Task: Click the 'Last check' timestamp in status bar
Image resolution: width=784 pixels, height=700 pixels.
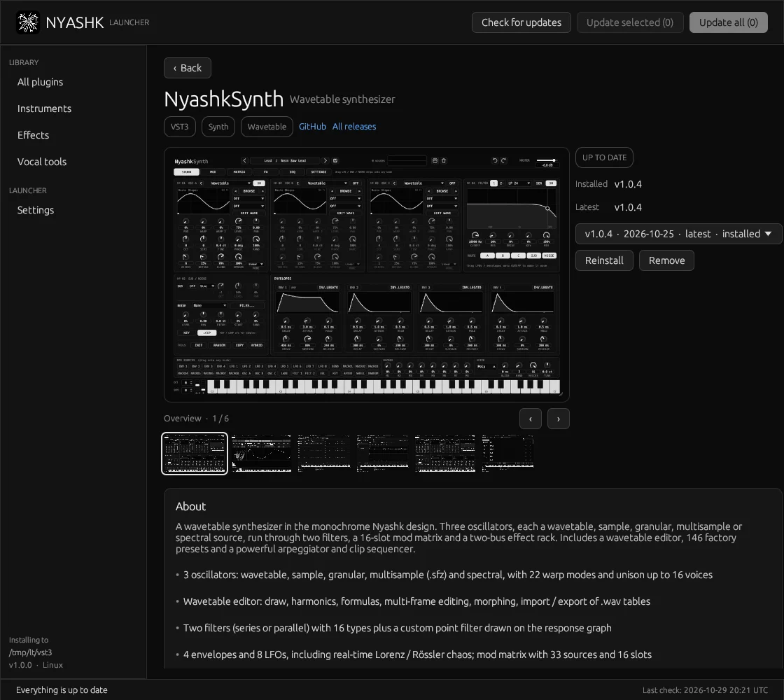Action: 705,690
